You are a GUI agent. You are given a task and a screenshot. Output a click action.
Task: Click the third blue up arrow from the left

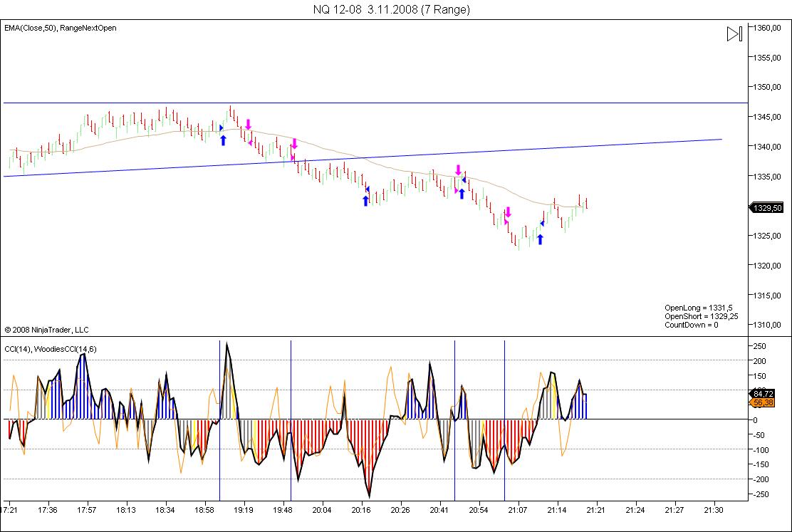coord(462,193)
